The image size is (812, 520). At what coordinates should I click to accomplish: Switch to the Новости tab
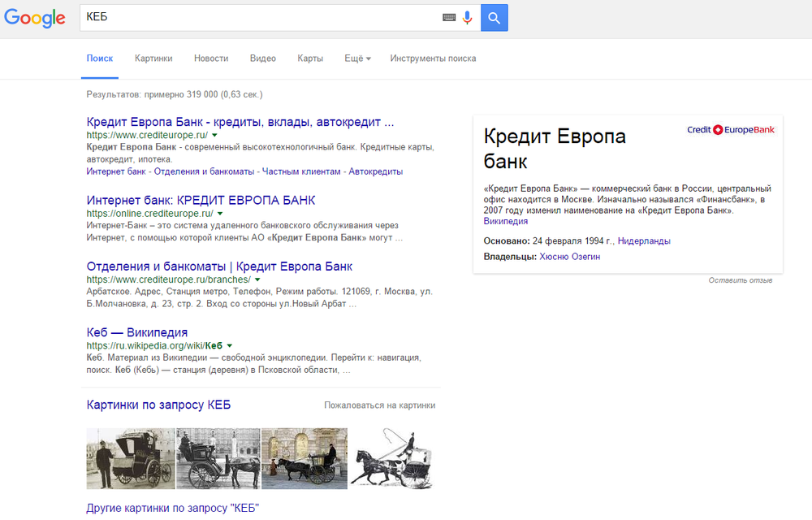tap(211, 58)
